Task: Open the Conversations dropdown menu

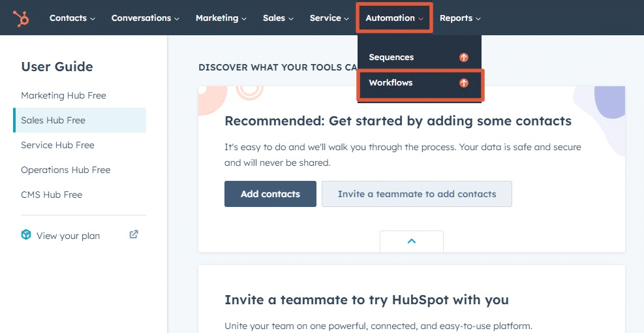Action: (x=145, y=18)
